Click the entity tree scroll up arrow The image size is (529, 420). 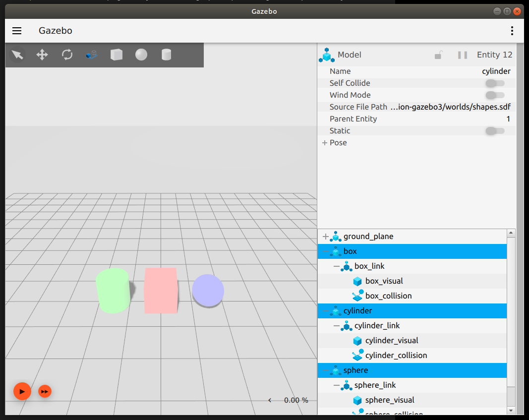pos(511,233)
